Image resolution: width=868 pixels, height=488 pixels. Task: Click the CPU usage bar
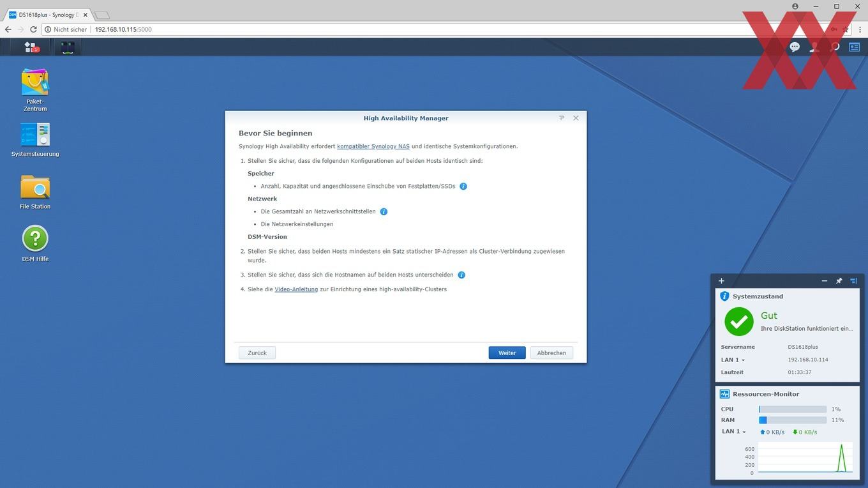pyautogui.click(x=793, y=409)
